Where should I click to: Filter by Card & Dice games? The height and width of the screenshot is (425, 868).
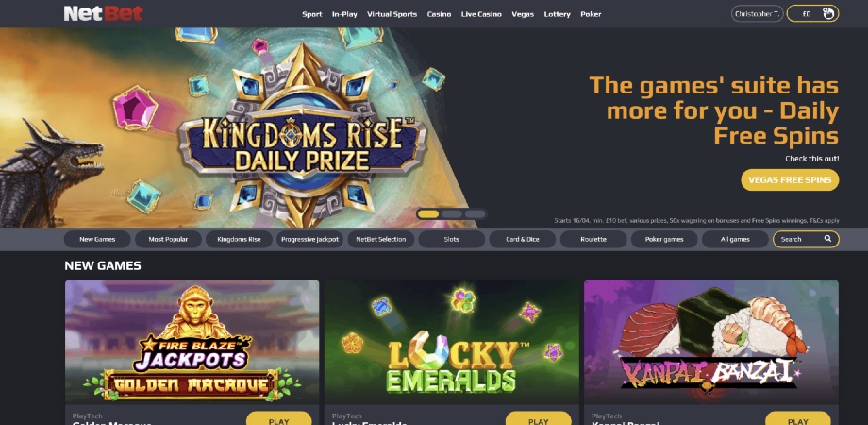tap(523, 239)
